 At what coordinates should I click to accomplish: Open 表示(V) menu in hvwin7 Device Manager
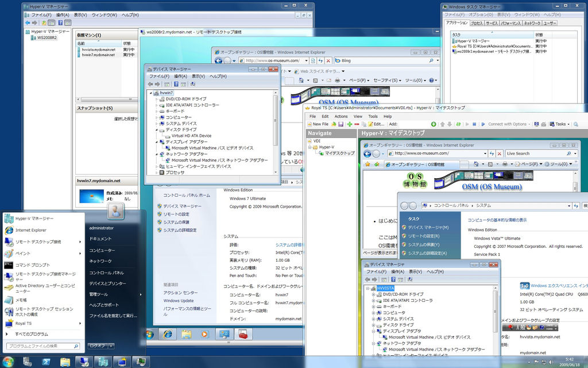tap(198, 76)
